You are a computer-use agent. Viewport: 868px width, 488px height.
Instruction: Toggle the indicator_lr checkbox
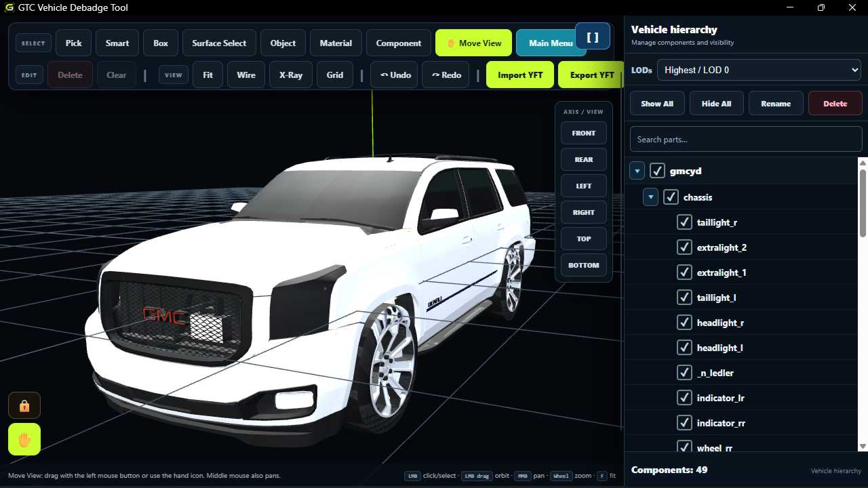click(x=684, y=398)
